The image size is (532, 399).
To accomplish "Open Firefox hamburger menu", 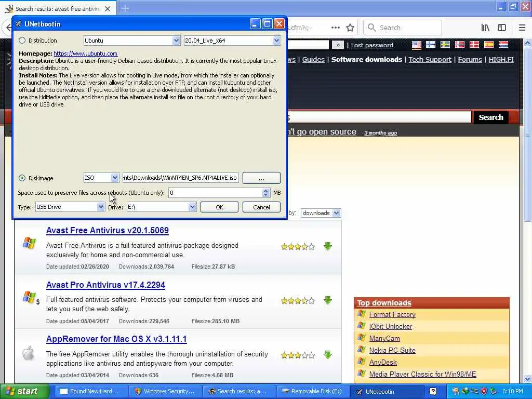I will 522,28.
